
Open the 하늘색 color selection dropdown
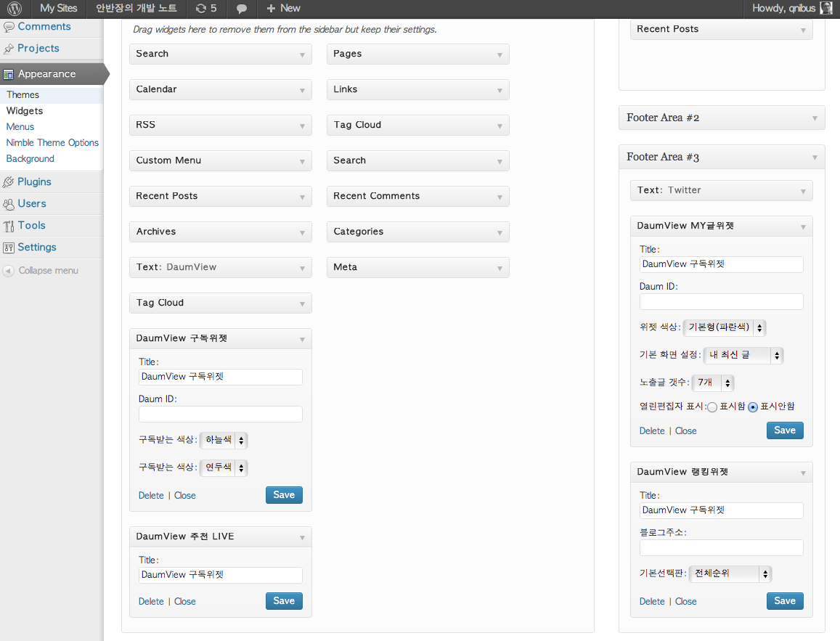[224, 440]
